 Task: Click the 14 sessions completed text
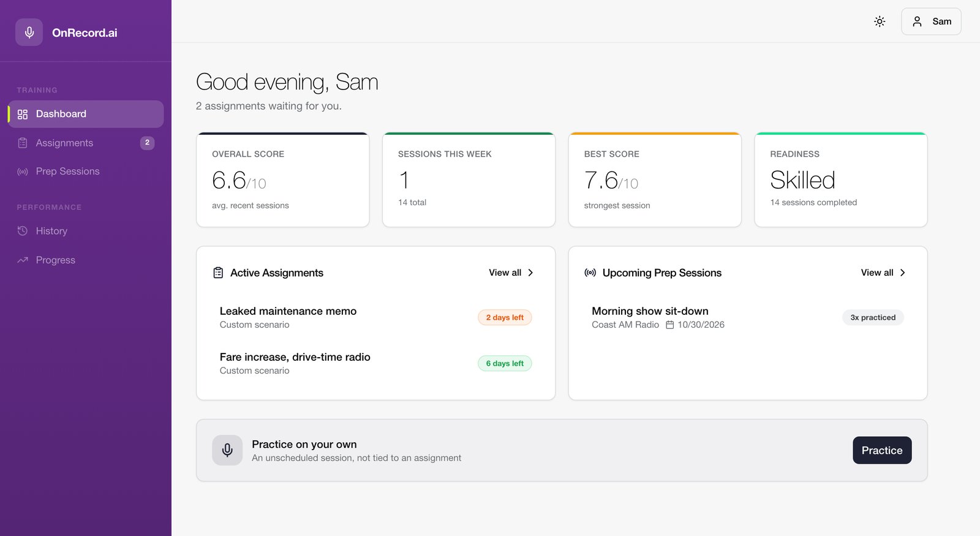pos(813,202)
